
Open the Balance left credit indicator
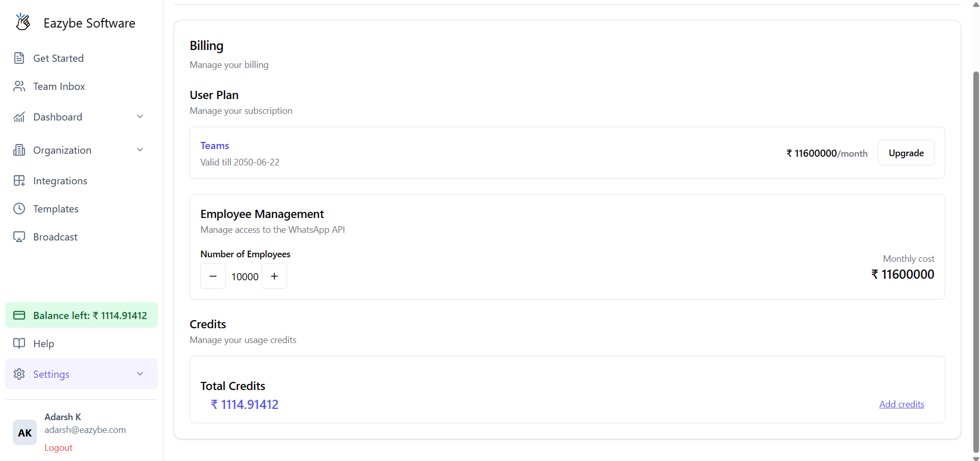tap(81, 315)
